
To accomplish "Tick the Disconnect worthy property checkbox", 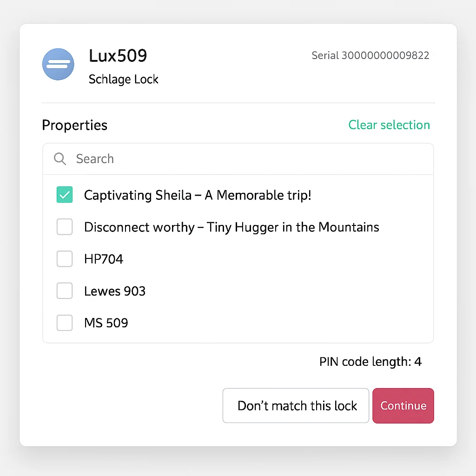I will pos(65,227).
